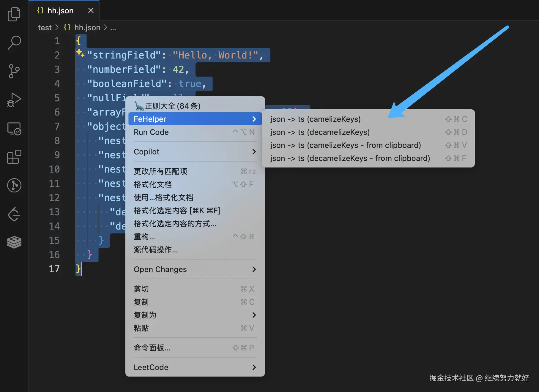Expand the Open Changes submenu
Image resolution: width=539 pixels, height=392 pixels.
pos(160,269)
